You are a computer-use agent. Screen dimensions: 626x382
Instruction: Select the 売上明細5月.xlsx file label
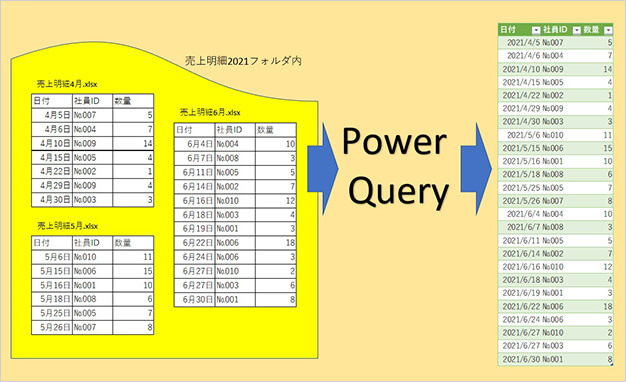point(67,226)
